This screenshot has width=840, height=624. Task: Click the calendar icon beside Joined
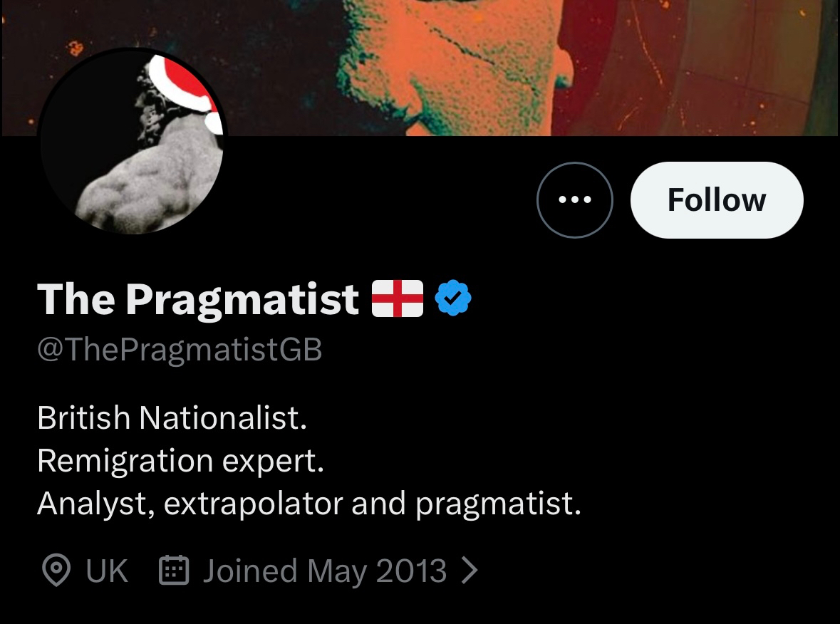(x=173, y=571)
